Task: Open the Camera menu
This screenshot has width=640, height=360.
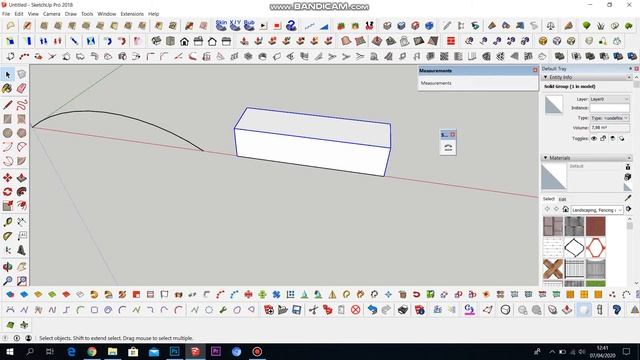Action: pos(51,14)
